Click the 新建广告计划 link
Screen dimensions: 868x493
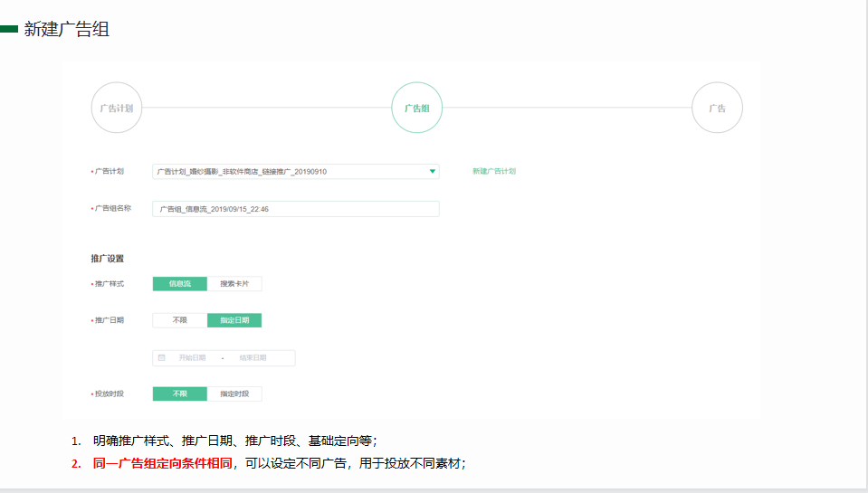pos(494,172)
